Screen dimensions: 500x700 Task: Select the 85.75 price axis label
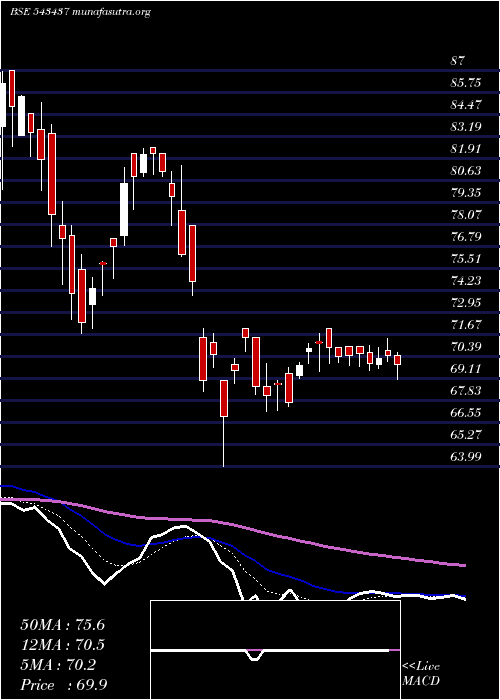coord(466,83)
